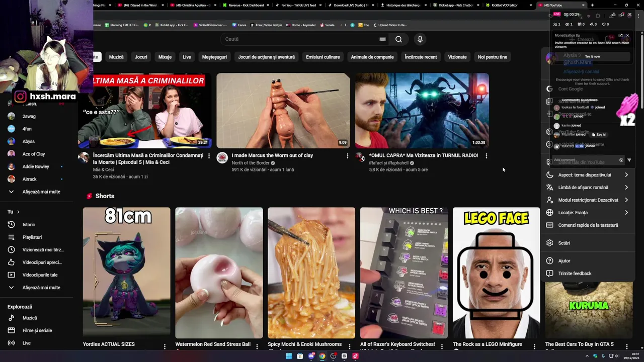
Task: Open Filme și seriale under Explorează
Action: [37, 330]
